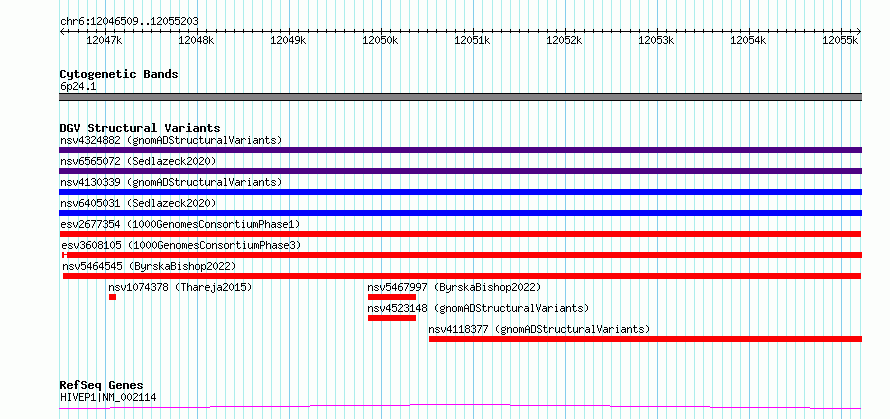Click the nsv4523148 gnomAD variant bar
Image resolution: width=890 pixels, height=419 pixels.
(x=392, y=318)
